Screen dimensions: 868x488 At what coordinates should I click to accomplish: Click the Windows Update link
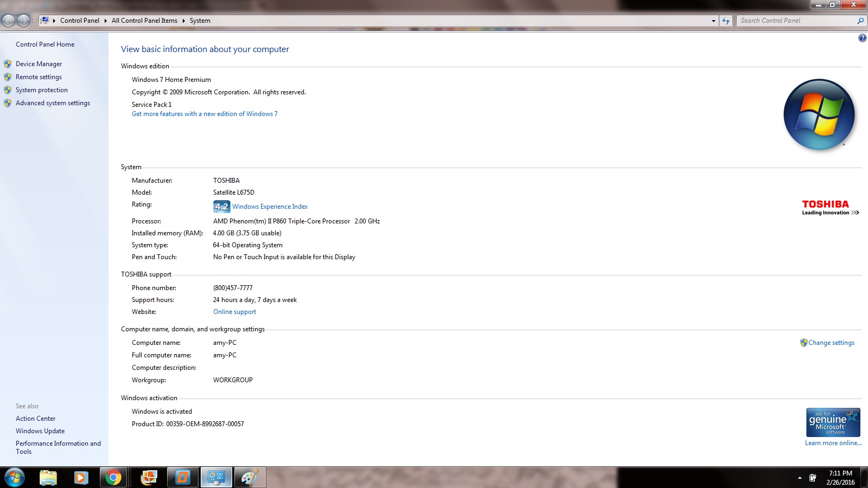(40, 431)
